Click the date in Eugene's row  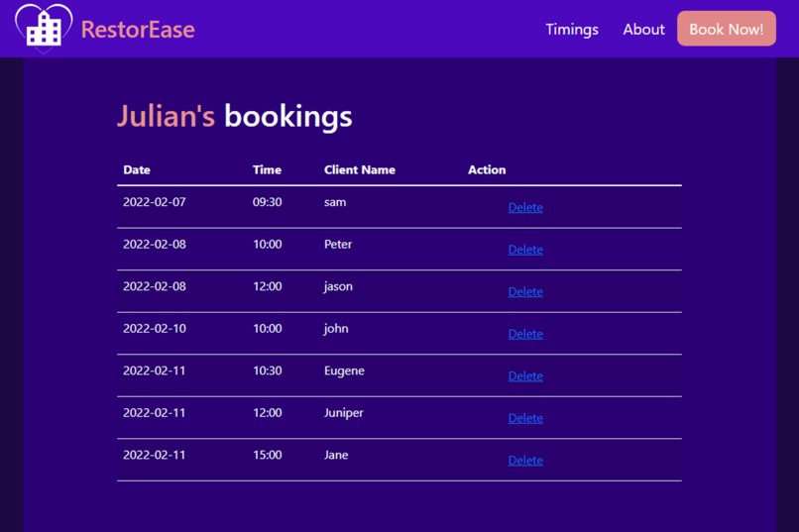[155, 371]
